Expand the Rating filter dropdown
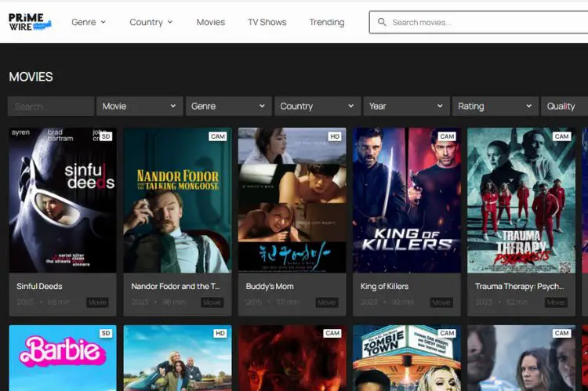 click(x=495, y=106)
